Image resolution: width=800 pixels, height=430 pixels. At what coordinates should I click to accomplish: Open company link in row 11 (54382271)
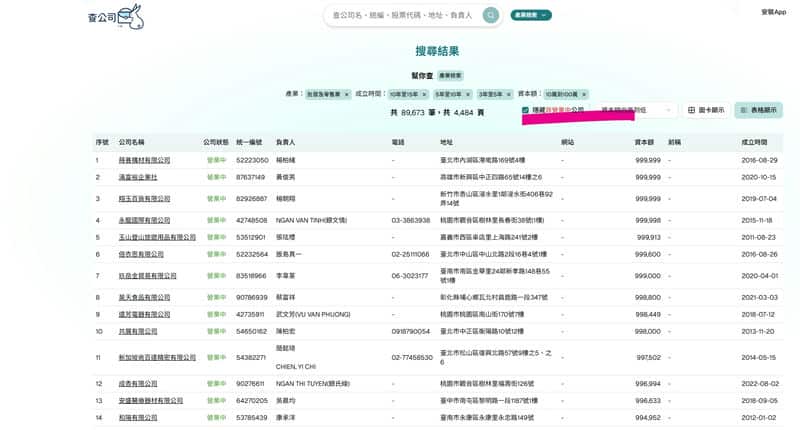(157, 358)
